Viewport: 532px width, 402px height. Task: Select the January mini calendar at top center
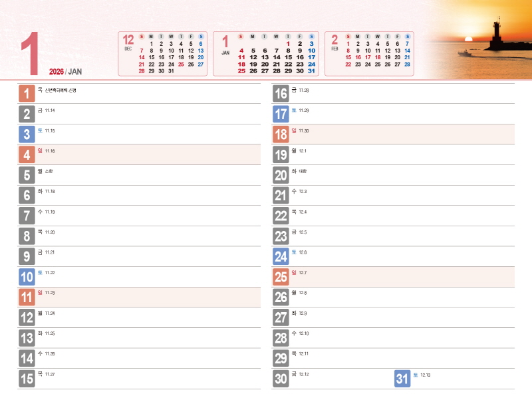(x=267, y=53)
